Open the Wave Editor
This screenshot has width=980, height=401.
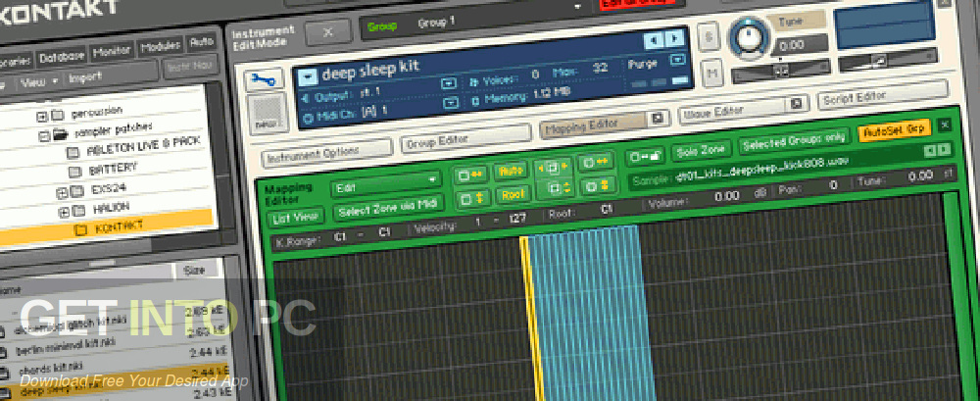pos(733,110)
